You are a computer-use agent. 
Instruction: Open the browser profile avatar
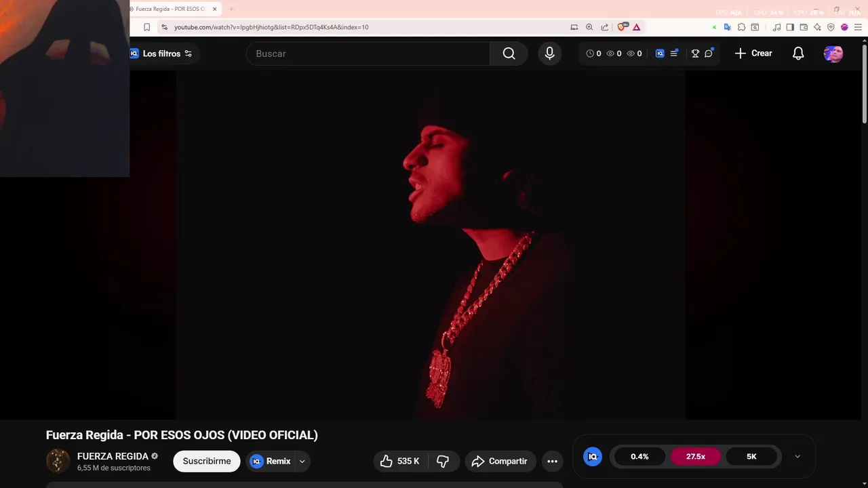(844, 27)
